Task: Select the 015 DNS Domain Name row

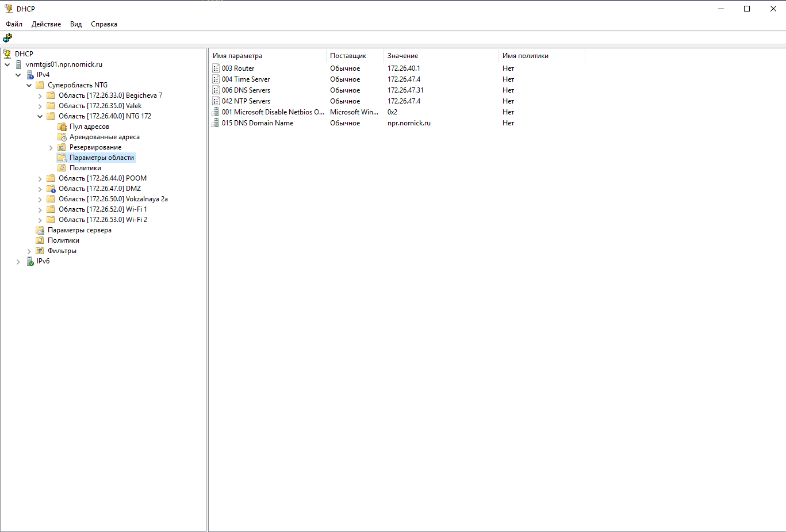Action: coord(258,123)
